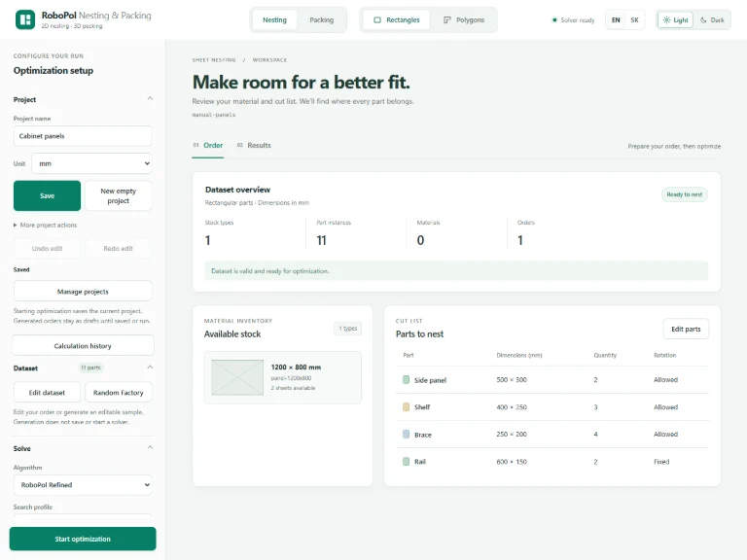Click the rectangle icon in Rectangles mode

377,20
